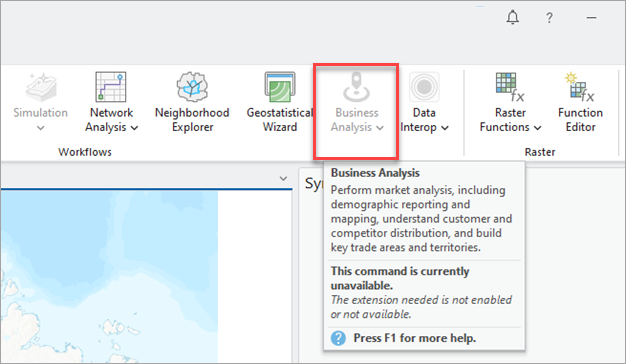Expand the Simulation dropdown arrow

[x=41, y=128]
